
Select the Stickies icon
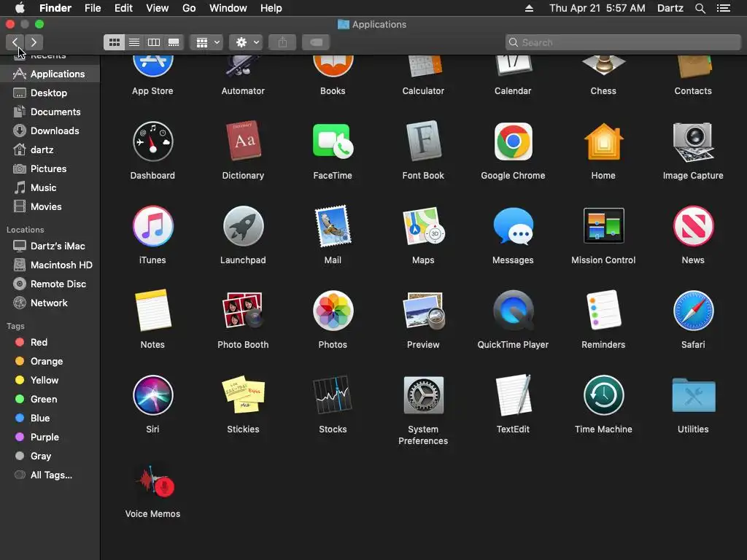coord(243,395)
